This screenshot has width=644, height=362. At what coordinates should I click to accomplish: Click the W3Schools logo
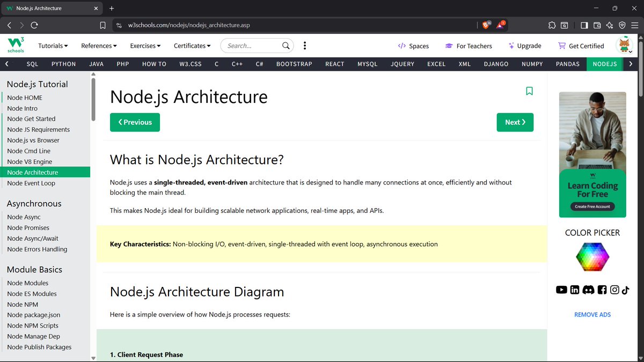[x=16, y=45]
